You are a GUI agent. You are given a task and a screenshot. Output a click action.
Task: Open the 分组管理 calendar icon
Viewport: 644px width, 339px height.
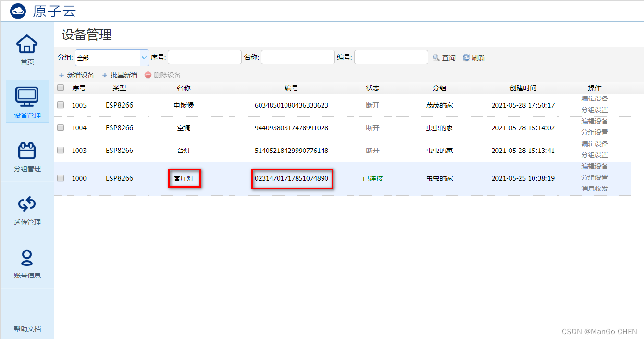pos(27,151)
